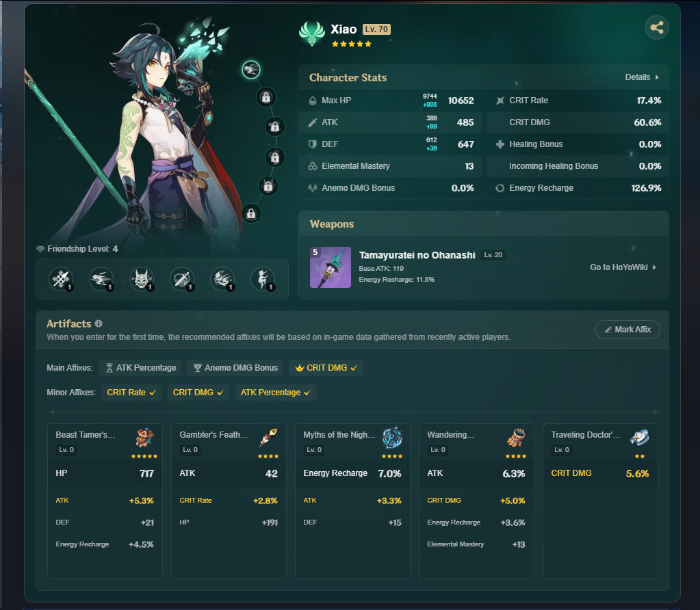
Task: Toggle the Anemo DMG Bonus main affix
Action: [235, 368]
